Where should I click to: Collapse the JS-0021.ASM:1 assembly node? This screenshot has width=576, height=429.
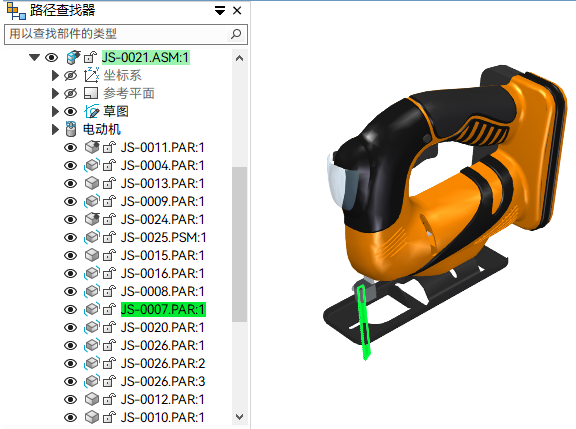point(35,57)
